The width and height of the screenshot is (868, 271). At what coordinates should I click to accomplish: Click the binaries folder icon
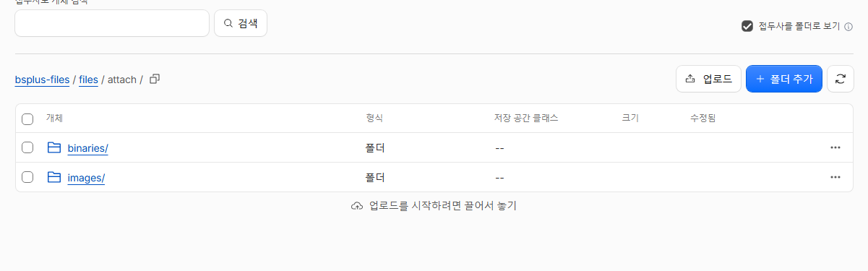(53, 147)
